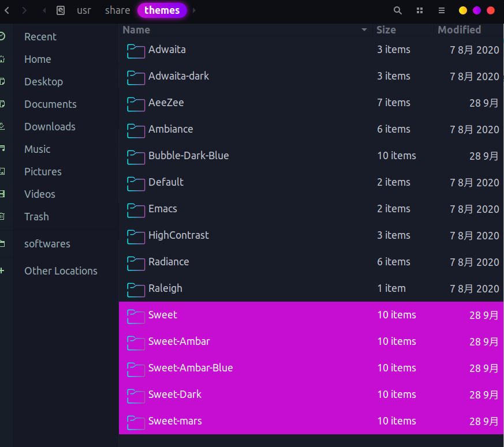Click the Emacs folder name
Screen dimensions: 504x447
coord(163,209)
